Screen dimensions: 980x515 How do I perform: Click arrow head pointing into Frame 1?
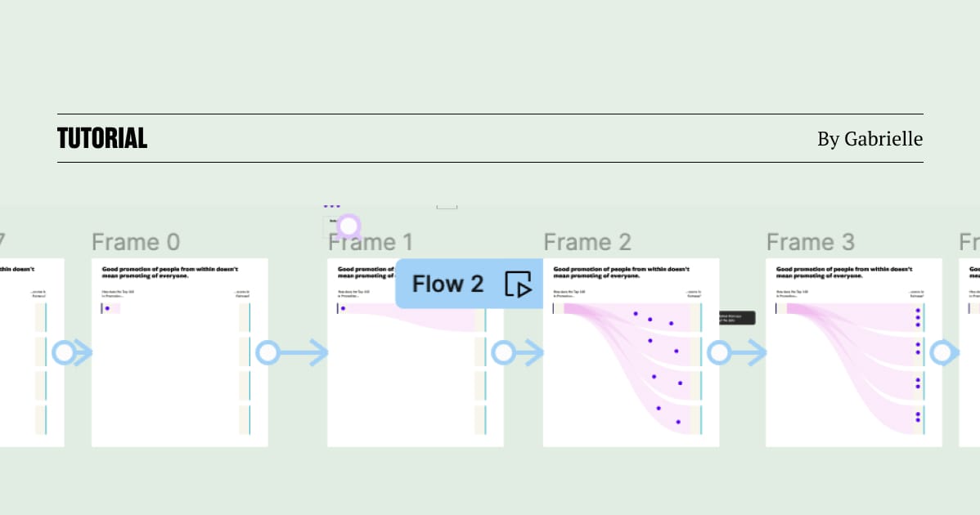(318, 352)
